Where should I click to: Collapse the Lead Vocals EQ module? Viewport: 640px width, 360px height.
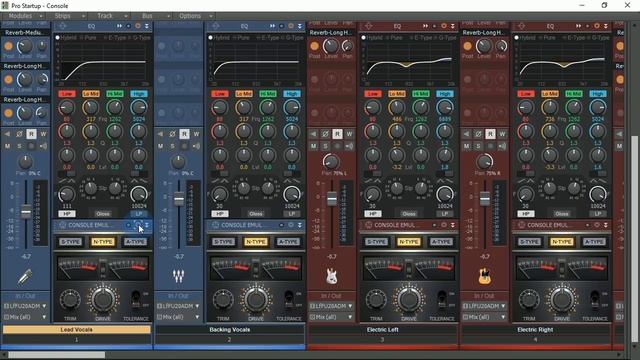tap(147, 26)
